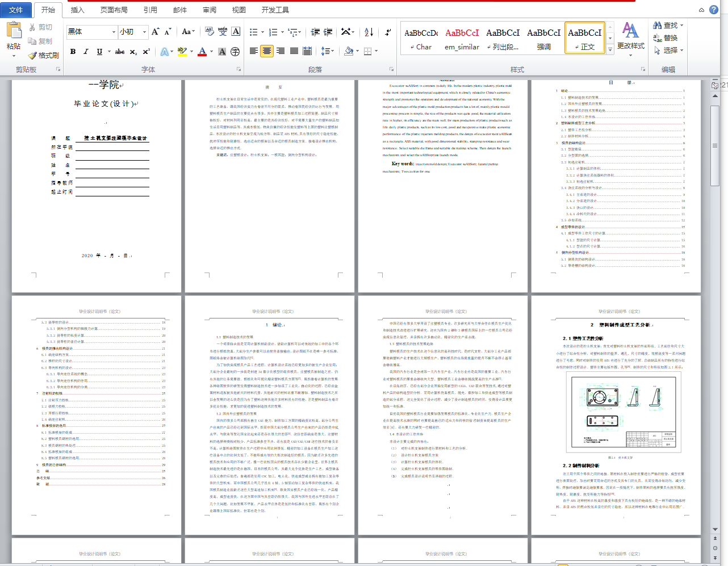Show or hide paragraph marks
728x566 pixels.
(x=387, y=32)
